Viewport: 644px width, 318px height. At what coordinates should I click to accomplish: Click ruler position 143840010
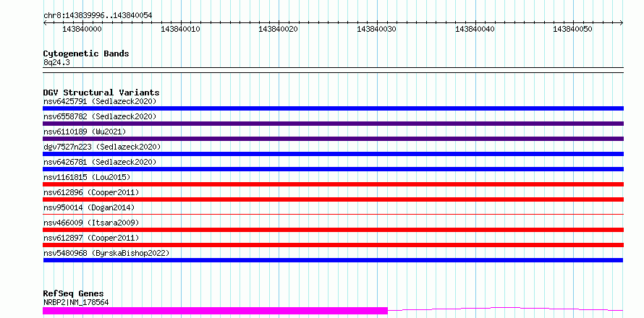[x=180, y=29]
